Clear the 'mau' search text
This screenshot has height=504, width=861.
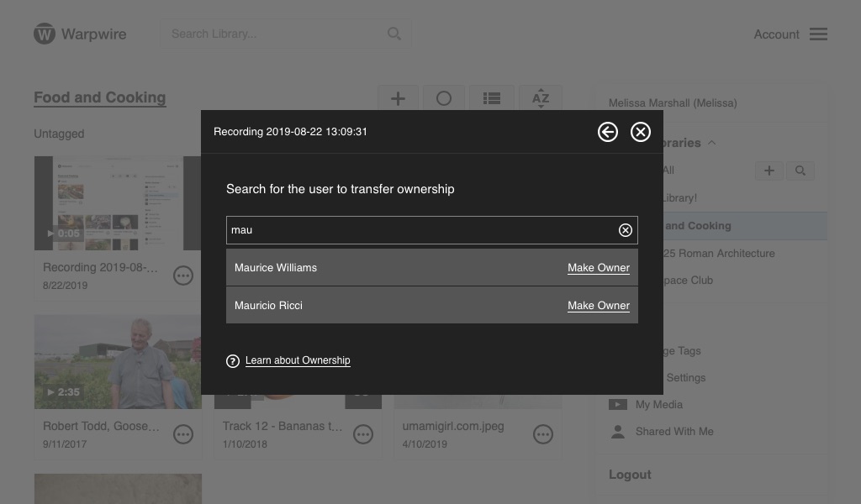[625, 230]
